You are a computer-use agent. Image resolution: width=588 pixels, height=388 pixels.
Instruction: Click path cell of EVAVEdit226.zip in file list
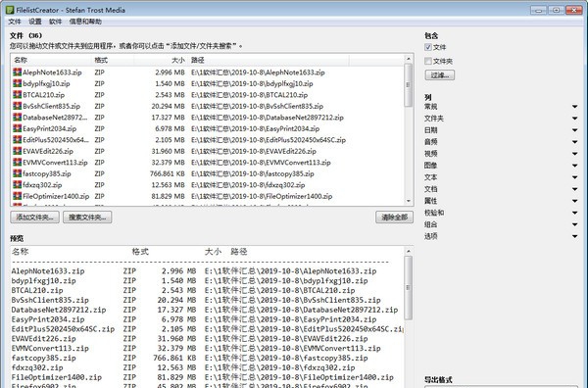tap(254, 151)
